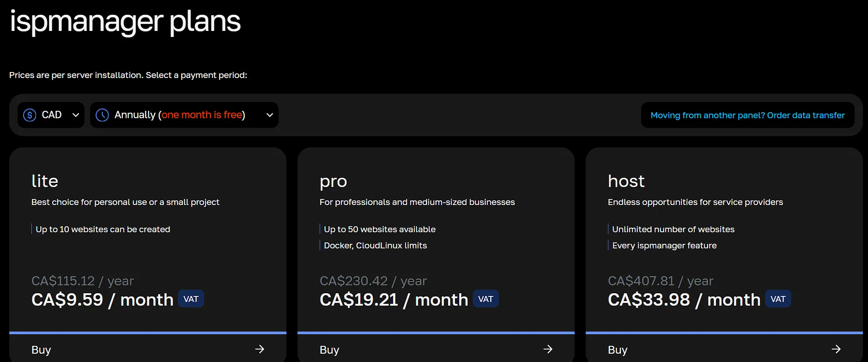Click the CA$33.98 / month price
This screenshot has width=868, height=362.
(x=684, y=300)
